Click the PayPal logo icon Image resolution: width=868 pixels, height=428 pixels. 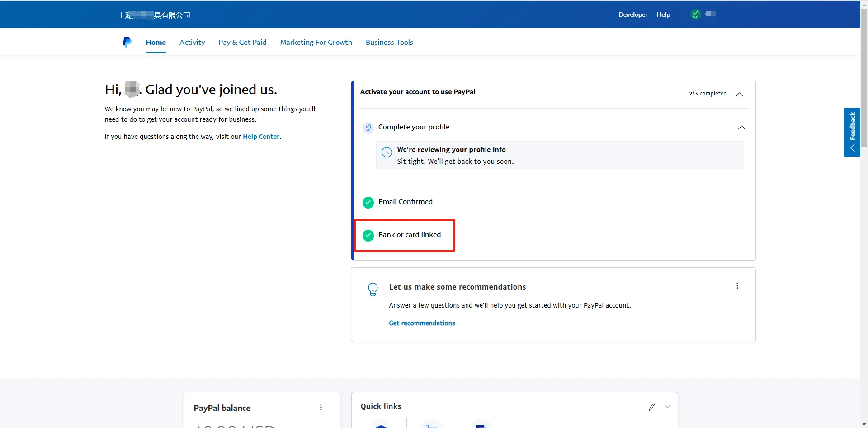pos(127,42)
